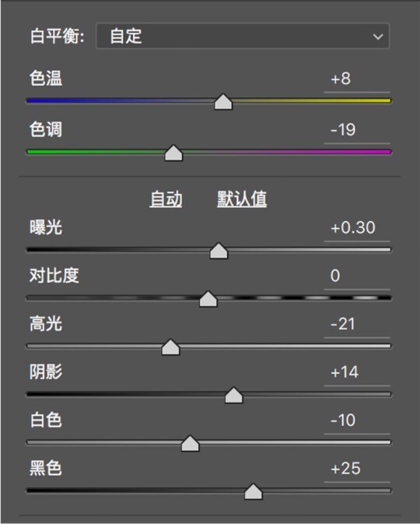Click the 白色 value field showing -10
420x524 pixels.
pos(357,420)
